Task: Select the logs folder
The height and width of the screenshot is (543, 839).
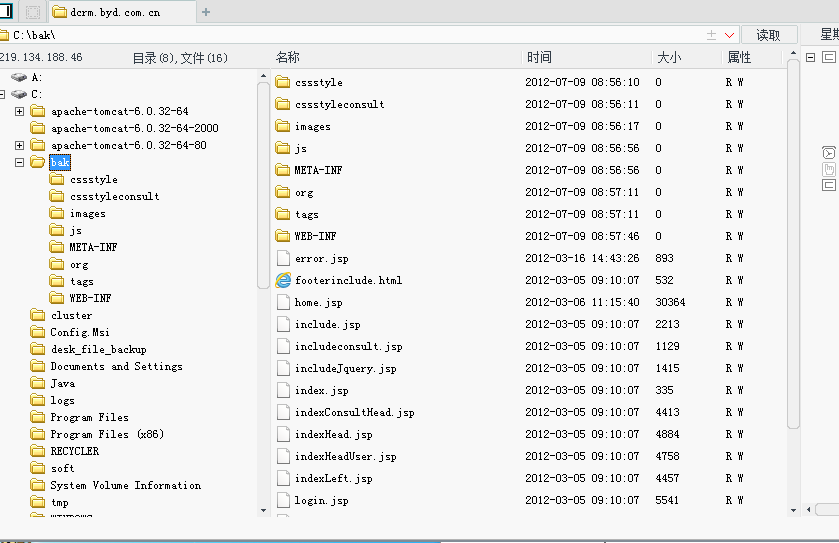Action: (62, 400)
